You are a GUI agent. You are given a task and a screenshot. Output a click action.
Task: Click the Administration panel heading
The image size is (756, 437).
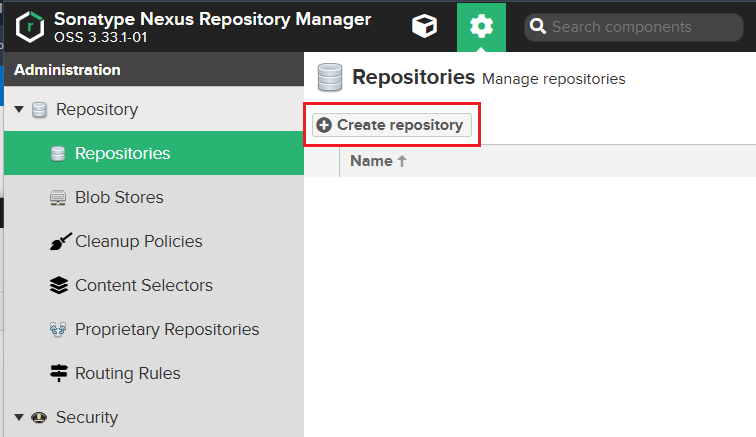[67, 70]
